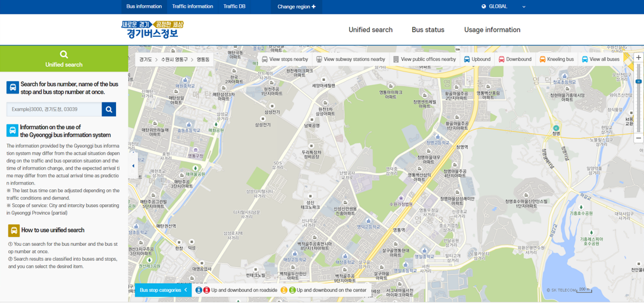Image resolution: width=644 pixels, height=303 pixels.
Task: Go to Usage information page
Action: pos(492,30)
